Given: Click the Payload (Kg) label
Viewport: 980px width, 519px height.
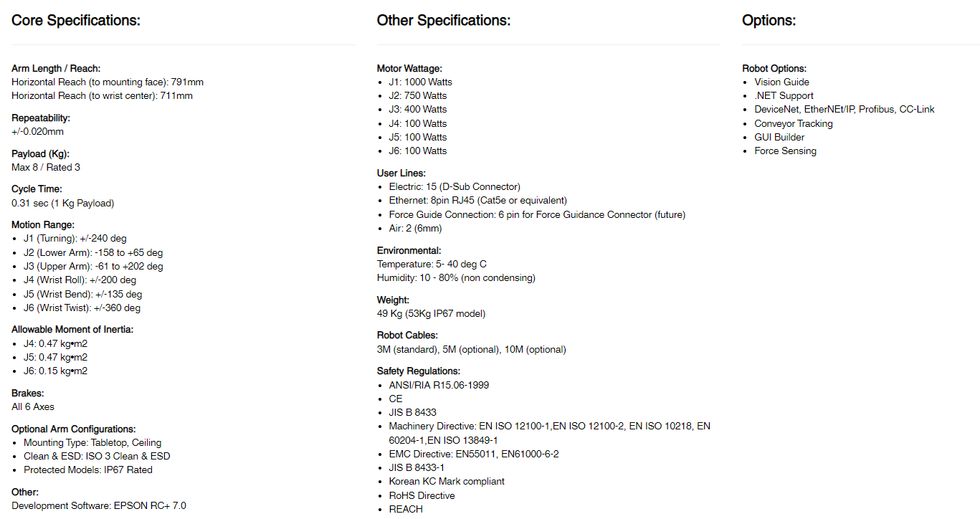Looking at the screenshot, I should coord(40,153).
